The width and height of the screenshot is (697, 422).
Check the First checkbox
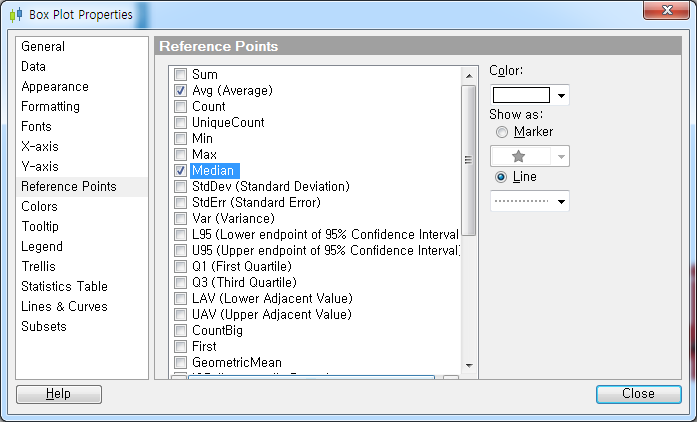(180, 346)
